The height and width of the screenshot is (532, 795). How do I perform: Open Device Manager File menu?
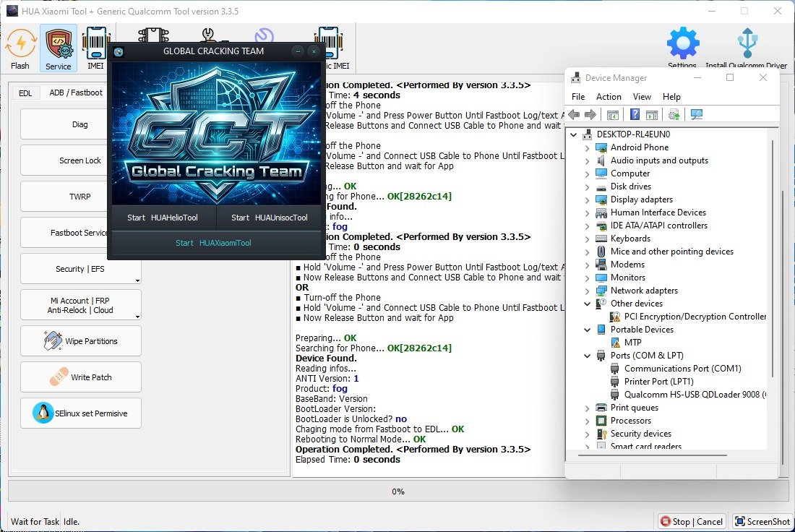pos(578,96)
